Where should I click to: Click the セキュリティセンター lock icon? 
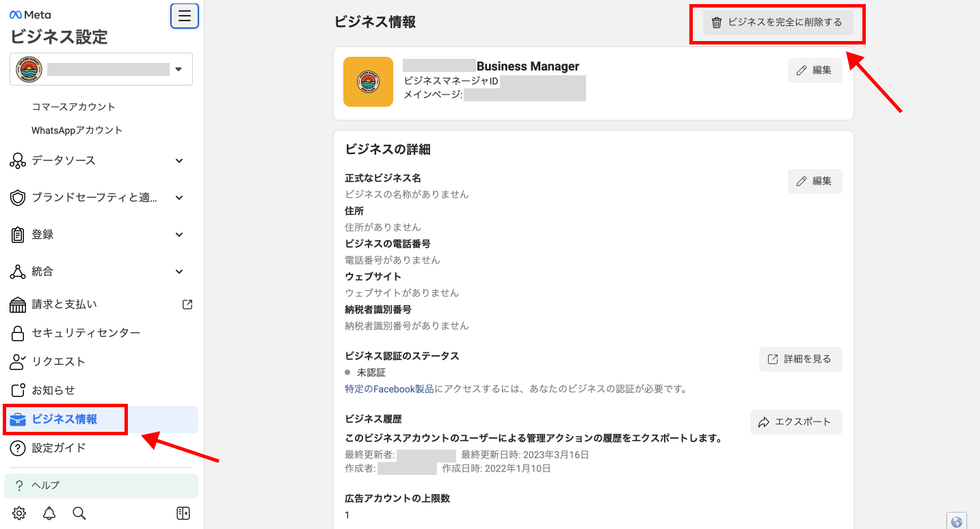pos(18,333)
